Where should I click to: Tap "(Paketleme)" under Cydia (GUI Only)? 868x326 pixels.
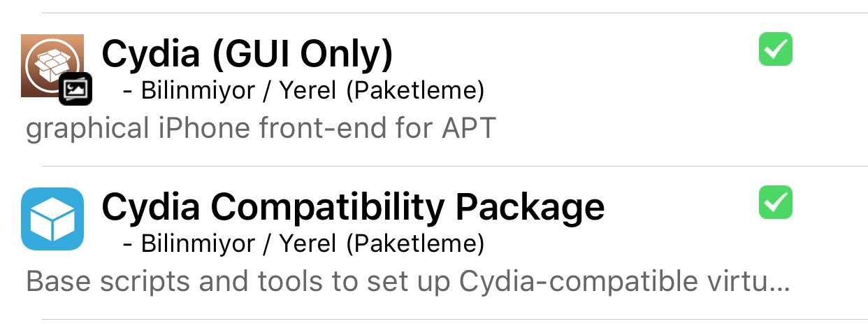pos(415,91)
